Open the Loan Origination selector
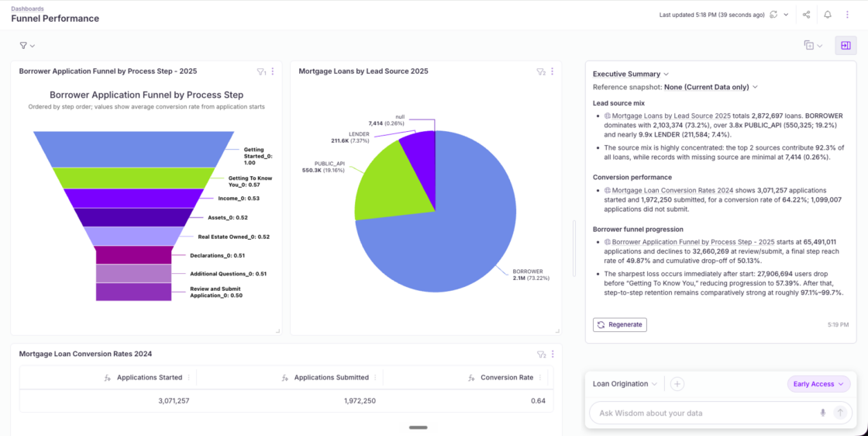Viewport: 868px width, 436px height. coord(625,384)
